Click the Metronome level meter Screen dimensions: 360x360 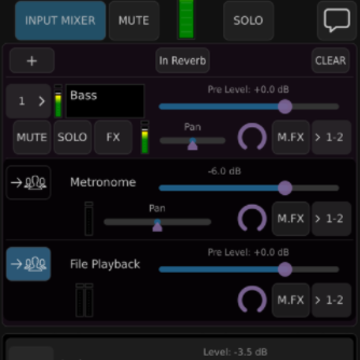click(x=89, y=219)
